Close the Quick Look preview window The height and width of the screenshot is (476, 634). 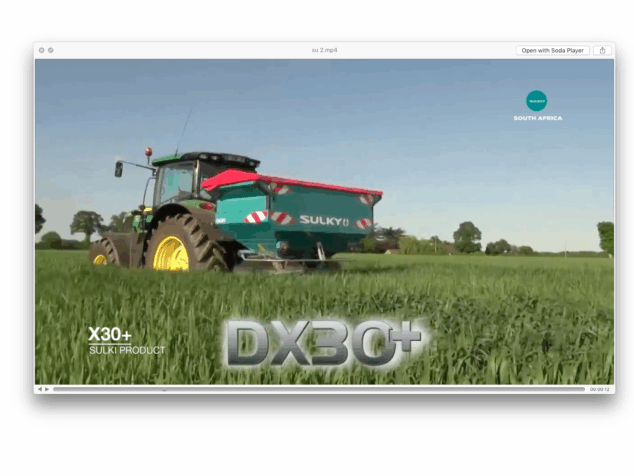tap(41, 50)
